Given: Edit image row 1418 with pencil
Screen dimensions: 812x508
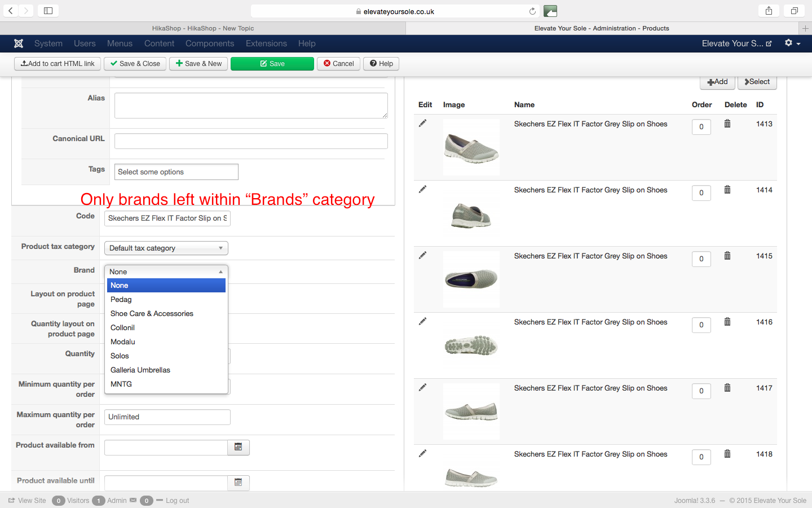Looking at the screenshot, I should [422, 454].
